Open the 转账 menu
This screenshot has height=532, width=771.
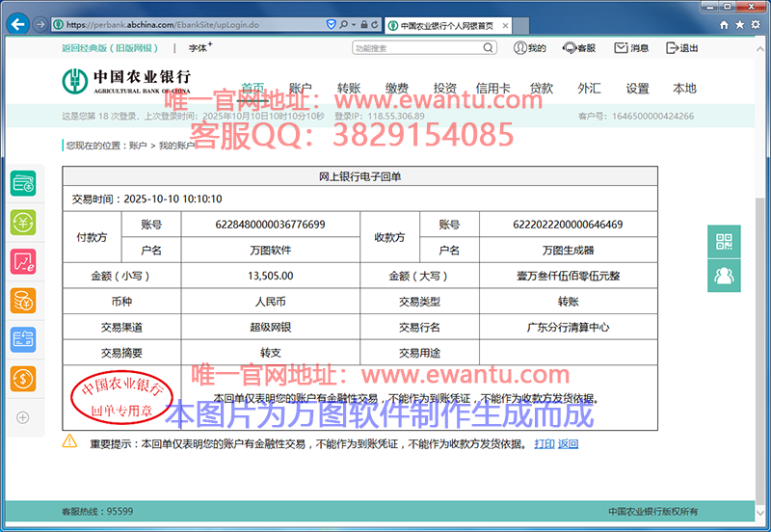(x=349, y=88)
